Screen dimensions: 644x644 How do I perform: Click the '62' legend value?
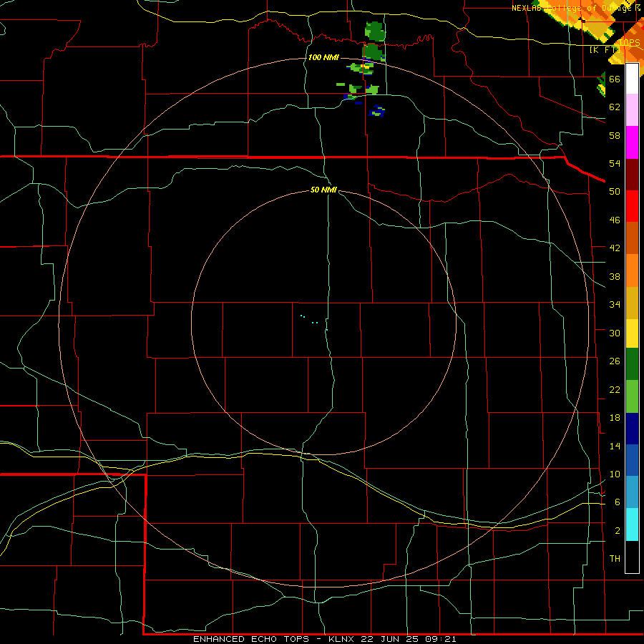tap(615, 107)
